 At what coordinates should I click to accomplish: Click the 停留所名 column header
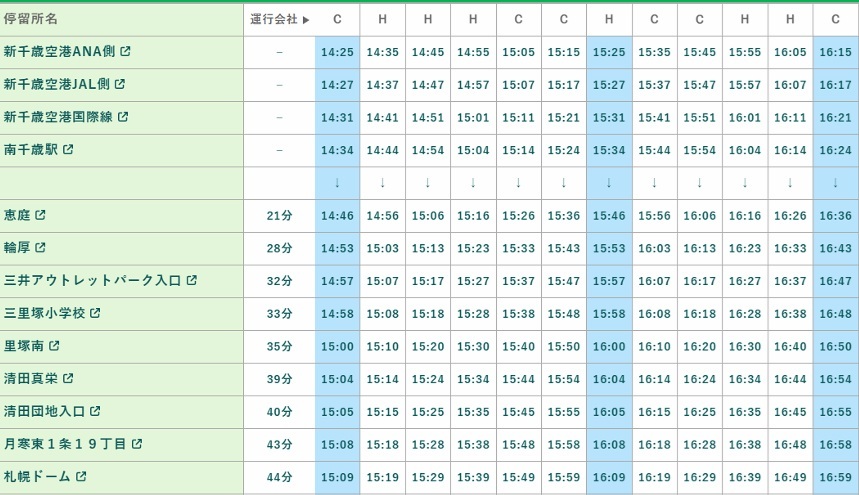coord(31,19)
